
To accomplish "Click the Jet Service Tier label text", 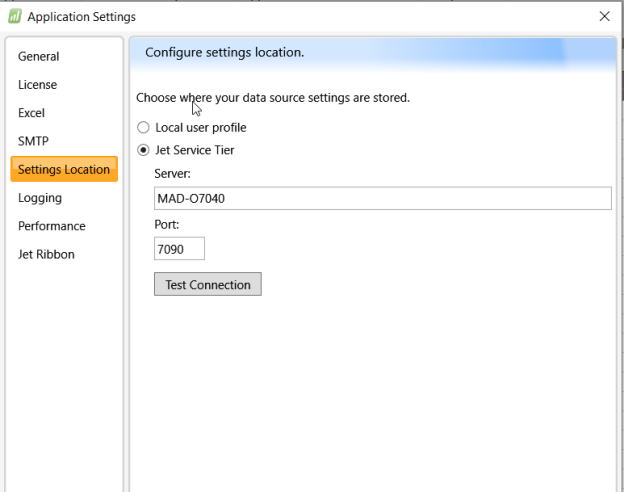I will click(x=195, y=150).
